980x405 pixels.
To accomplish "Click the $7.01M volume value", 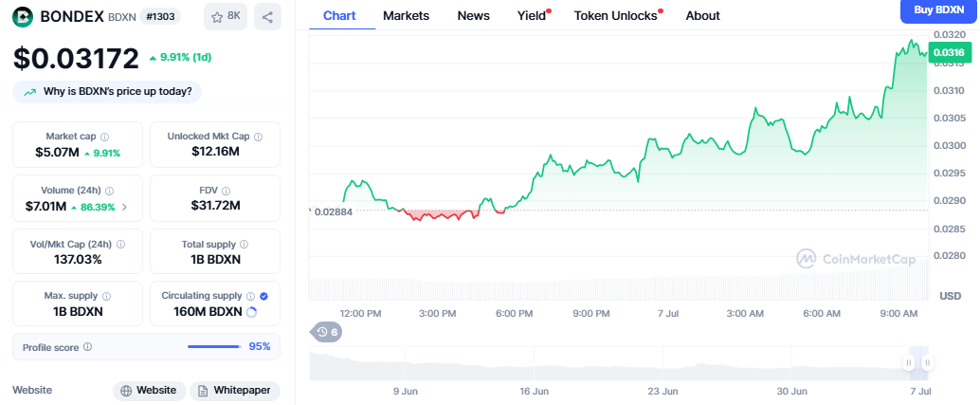I will click(x=45, y=207).
